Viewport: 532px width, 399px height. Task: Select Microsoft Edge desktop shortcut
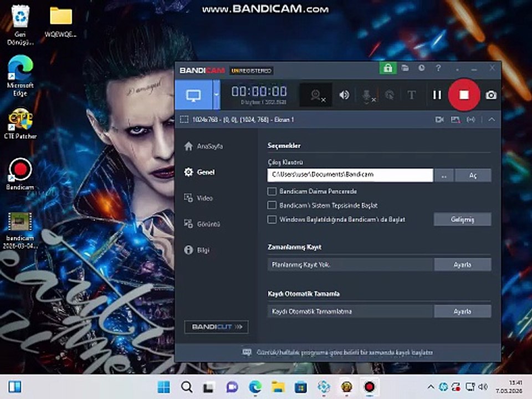click(x=21, y=76)
